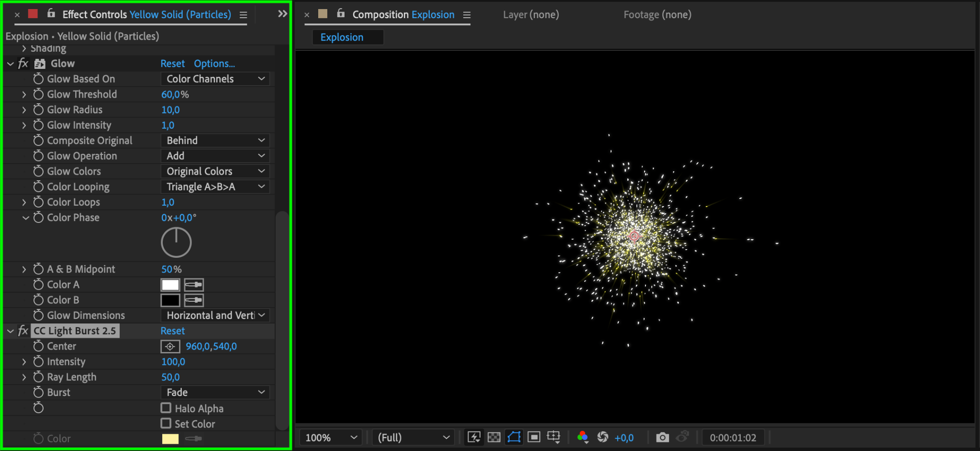980x451 pixels.
Task: Click the Fast Previews icon in viewer toolbar
Action: (x=474, y=437)
